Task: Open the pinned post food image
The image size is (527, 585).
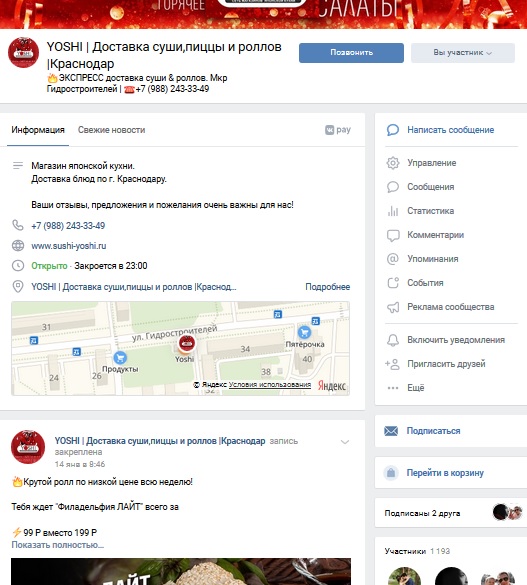Action: tap(181, 572)
